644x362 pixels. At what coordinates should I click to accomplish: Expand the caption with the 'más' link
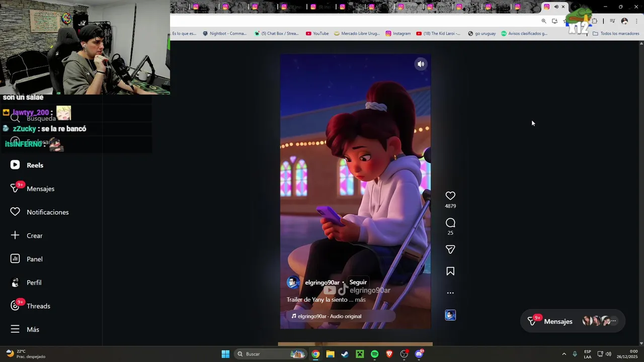point(360,300)
